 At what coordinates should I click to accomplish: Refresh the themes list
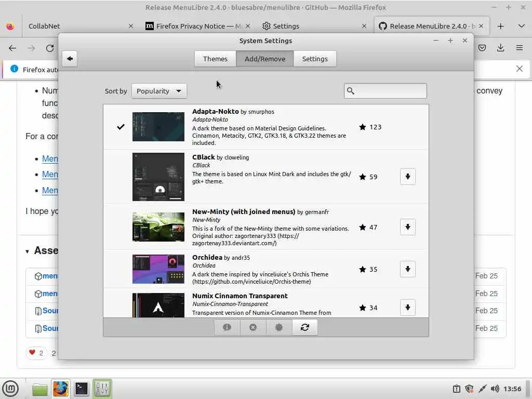coord(304,327)
